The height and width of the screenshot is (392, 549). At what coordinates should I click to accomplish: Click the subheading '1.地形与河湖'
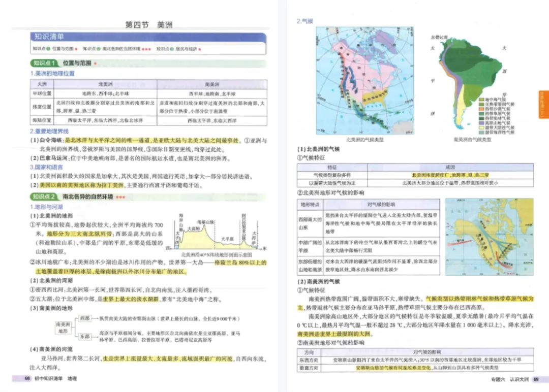pos(47,207)
